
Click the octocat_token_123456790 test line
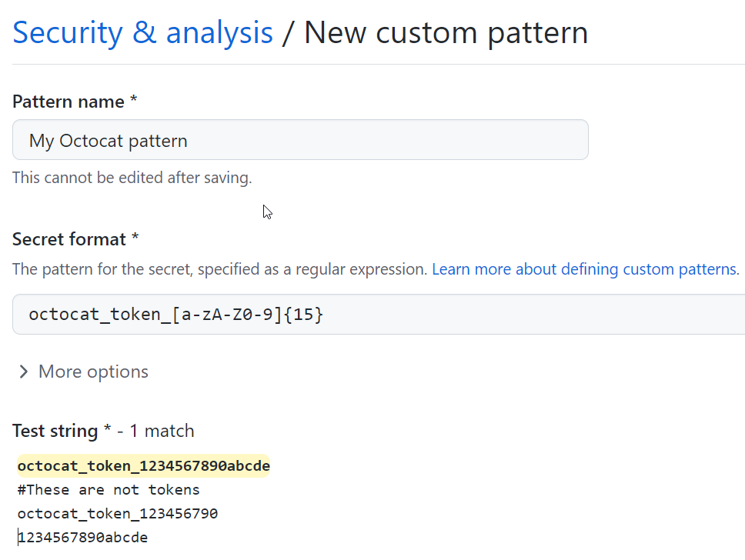pos(118,513)
